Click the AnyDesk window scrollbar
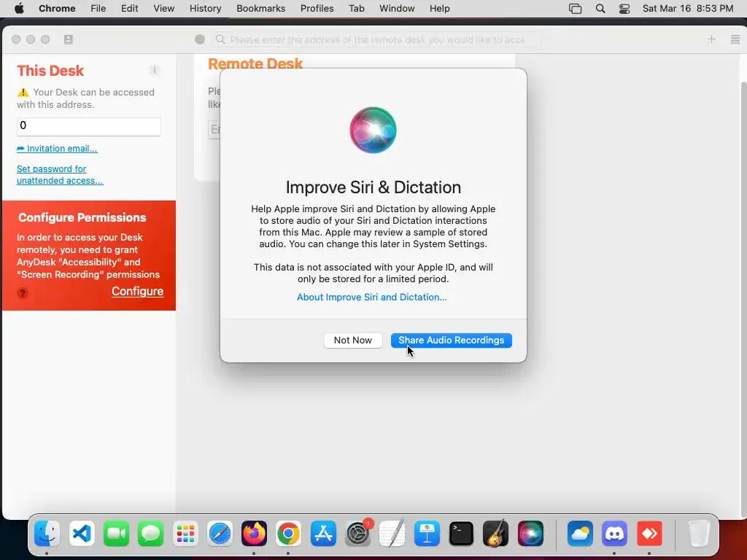Image resolution: width=747 pixels, height=560 pixels. pyautogui.click(x=743, y=300)
